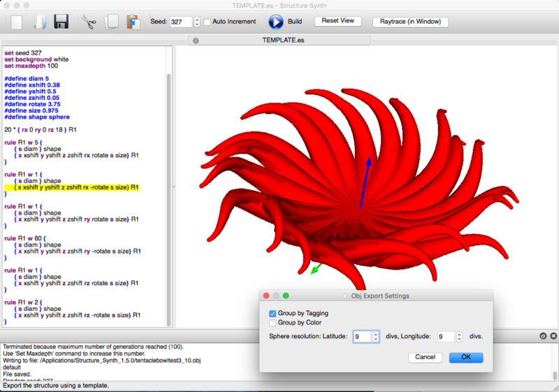Image resolution: width=559 pixels, height=392 pixels.
Task: Cancel the Obj Export Settings dialog
Action: tap(425, 357)
